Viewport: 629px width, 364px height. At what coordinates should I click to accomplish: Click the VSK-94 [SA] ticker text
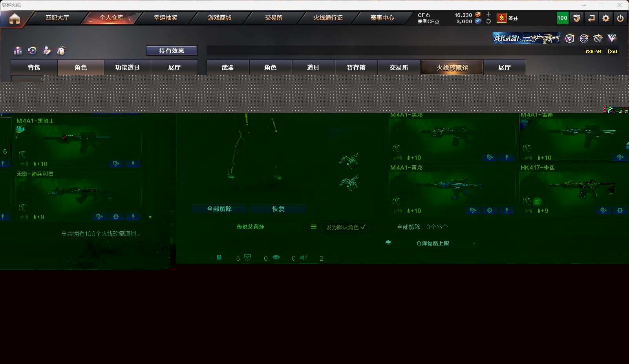tap(601, 51)
